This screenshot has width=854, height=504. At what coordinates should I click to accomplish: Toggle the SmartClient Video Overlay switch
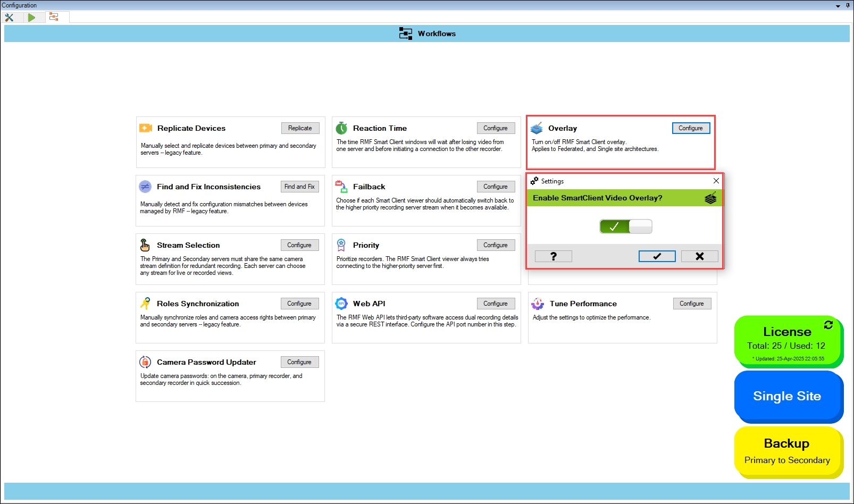(625, 226)
